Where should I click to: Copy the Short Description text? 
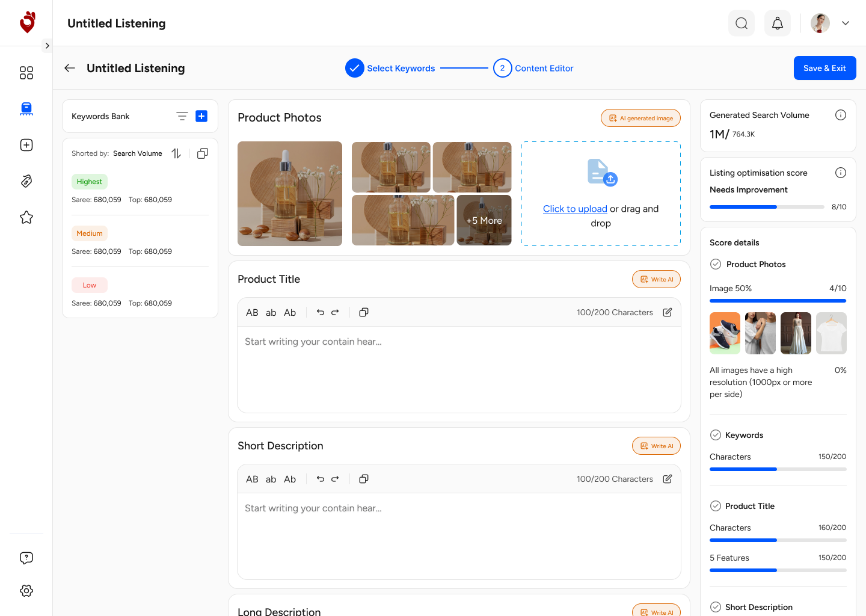click(364, 479)
